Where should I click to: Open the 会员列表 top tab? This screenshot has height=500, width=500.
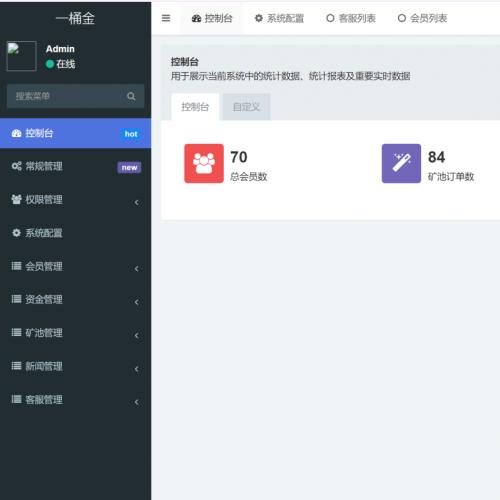(x=422, y=18)
